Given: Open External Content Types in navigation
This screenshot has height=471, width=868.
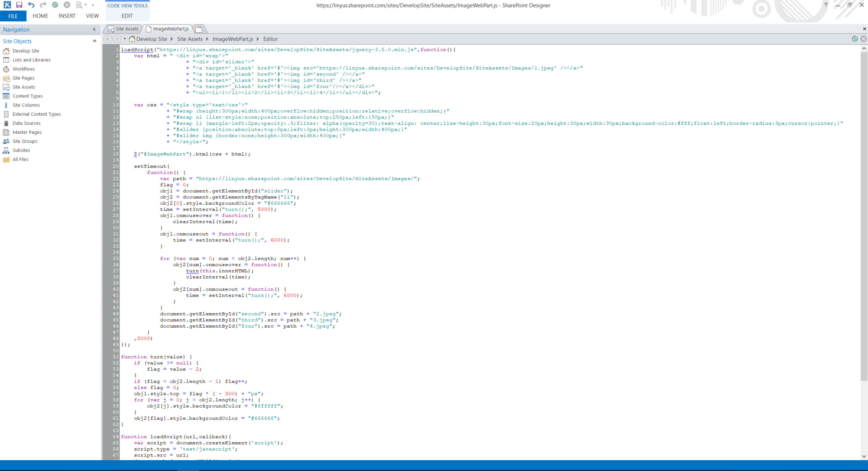Looking at the screenshot, I should [37, 114].
